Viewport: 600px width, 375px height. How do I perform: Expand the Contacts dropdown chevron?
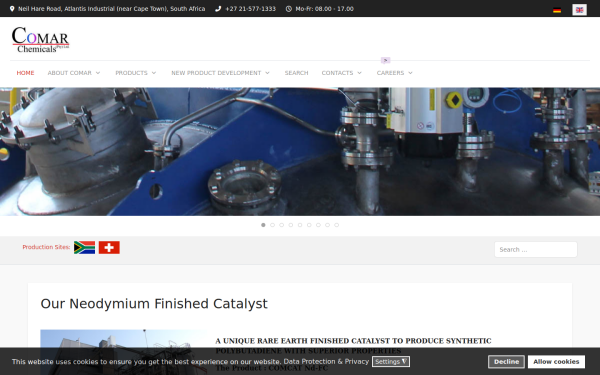pos(359,73)
